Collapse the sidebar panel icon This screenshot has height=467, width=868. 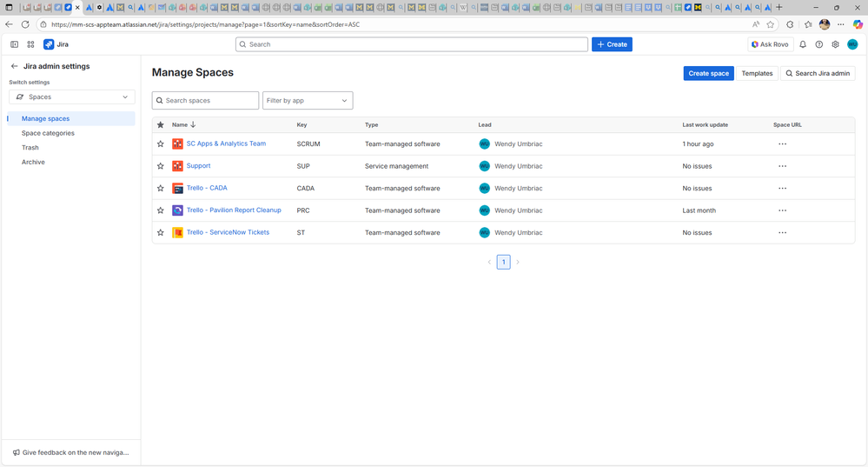click(x=15, y=44)
